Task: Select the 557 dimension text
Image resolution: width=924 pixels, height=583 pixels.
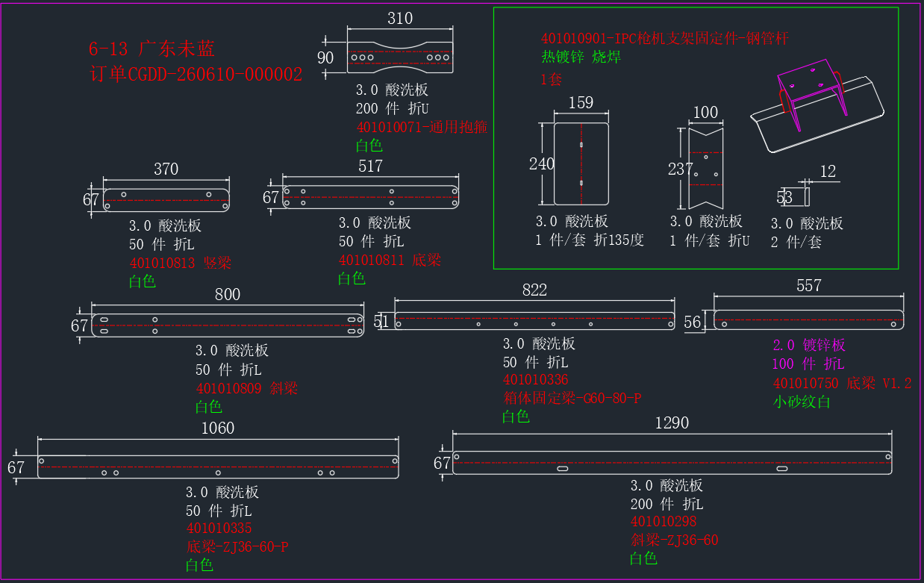Action: coord(808,286)
